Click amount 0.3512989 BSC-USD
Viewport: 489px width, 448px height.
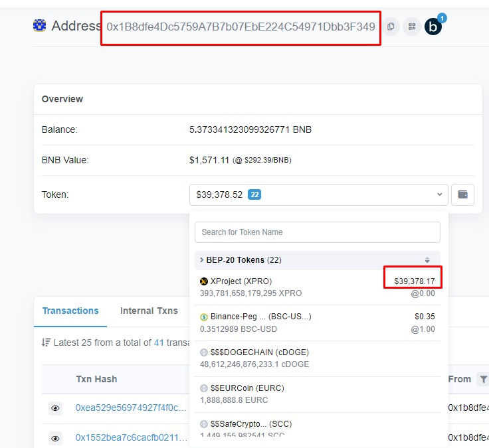pos(239,329)
